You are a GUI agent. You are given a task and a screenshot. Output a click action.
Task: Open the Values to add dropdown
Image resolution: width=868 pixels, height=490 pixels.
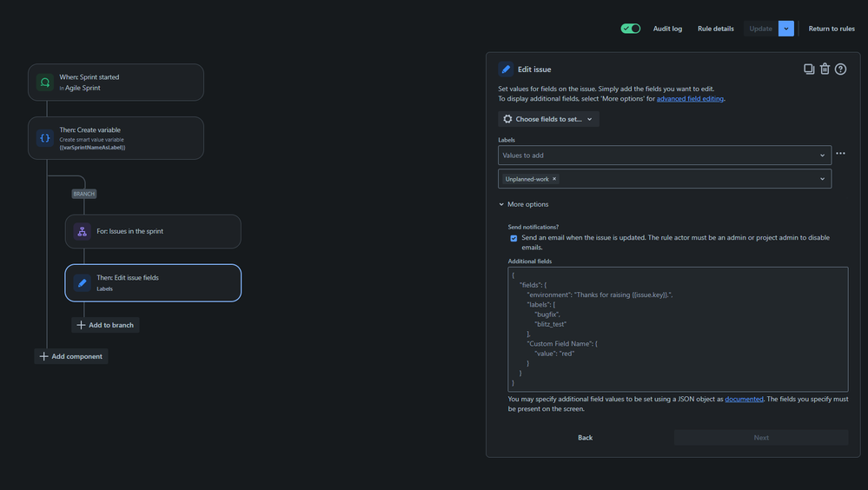pyautogui.click(x=665, y=155)
